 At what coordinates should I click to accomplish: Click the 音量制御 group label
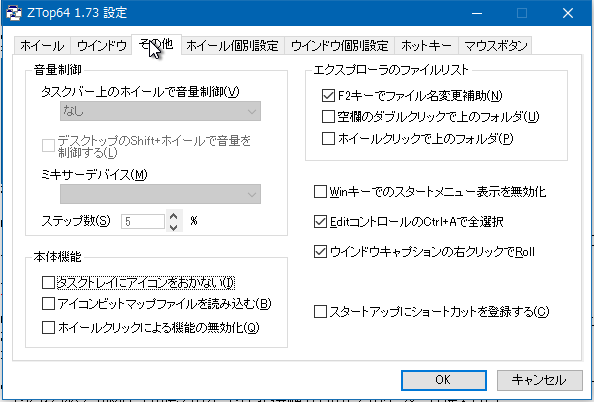58,70
